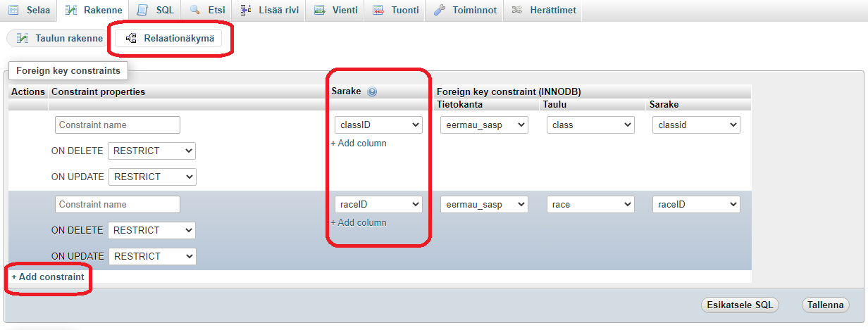
Task: Open the Vienti export tab
Action: point(335,10)
